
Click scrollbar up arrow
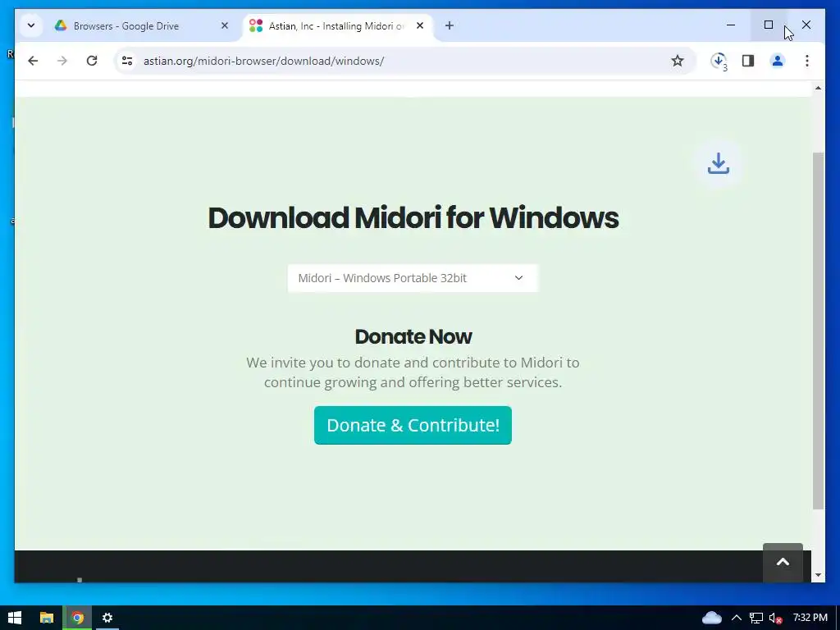818,88
